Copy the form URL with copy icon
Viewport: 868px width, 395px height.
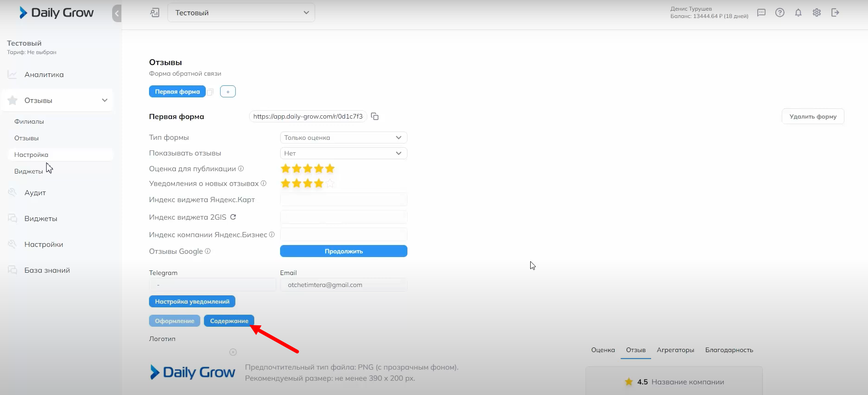375,116
